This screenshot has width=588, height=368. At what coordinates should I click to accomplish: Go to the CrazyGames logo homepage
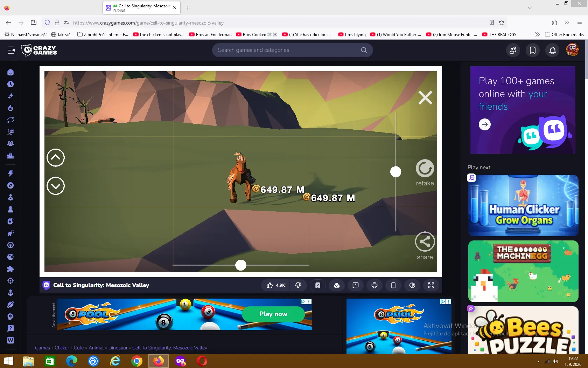(39, 50)
